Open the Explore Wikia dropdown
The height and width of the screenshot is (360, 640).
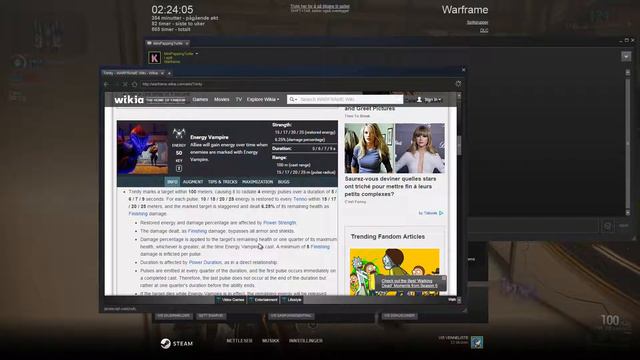coord(263,99)
